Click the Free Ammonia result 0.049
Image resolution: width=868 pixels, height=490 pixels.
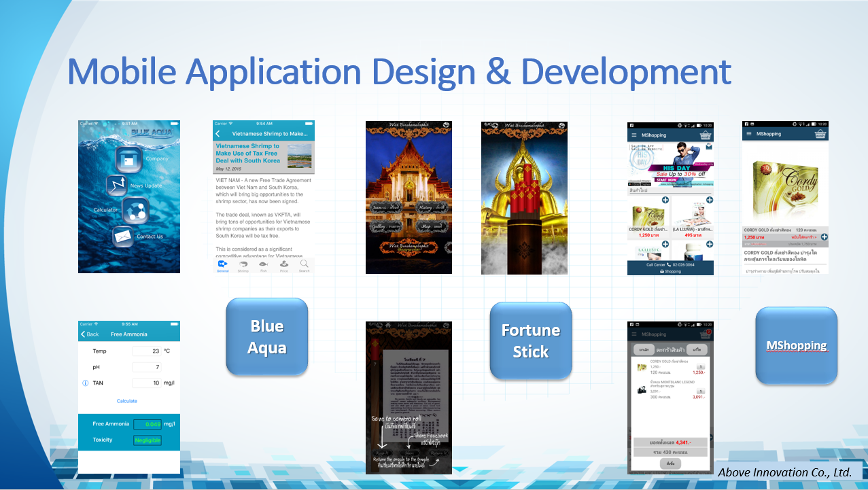147,424
